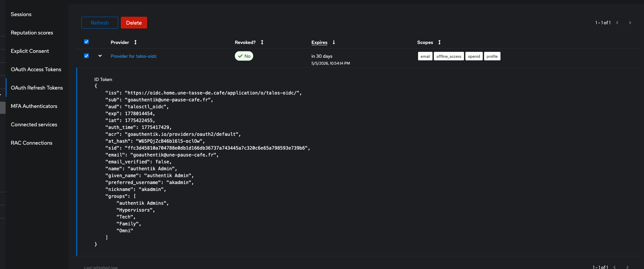644x269 pixels.
Task: Open OAuth Access Tokens section
Action: pos(36,70)
